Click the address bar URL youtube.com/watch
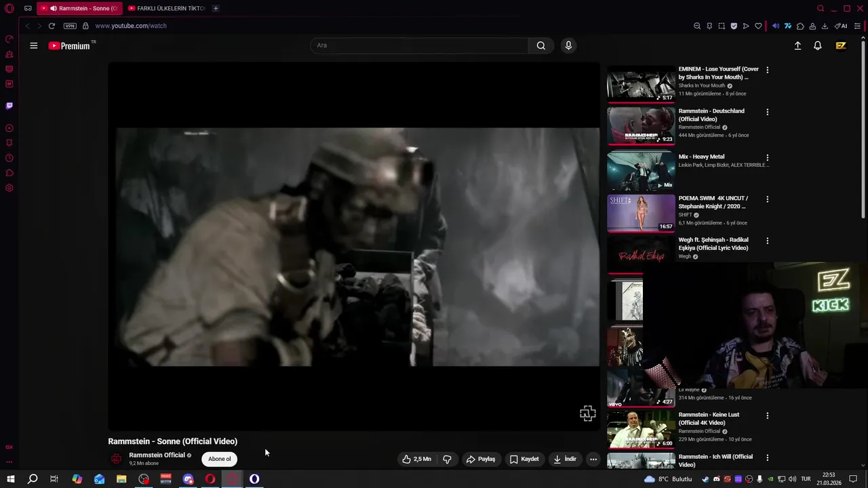 [x=131, y=26]
